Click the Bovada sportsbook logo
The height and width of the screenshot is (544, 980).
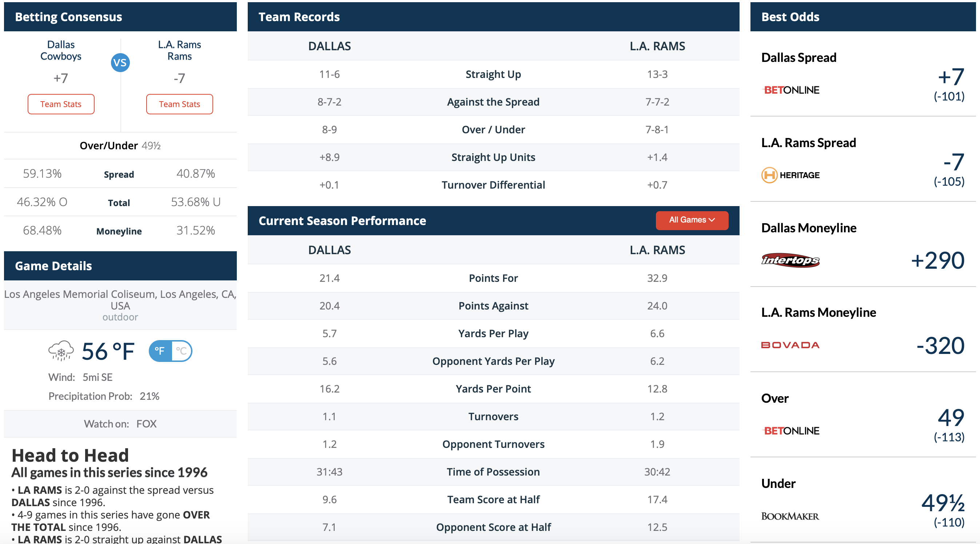790,345
